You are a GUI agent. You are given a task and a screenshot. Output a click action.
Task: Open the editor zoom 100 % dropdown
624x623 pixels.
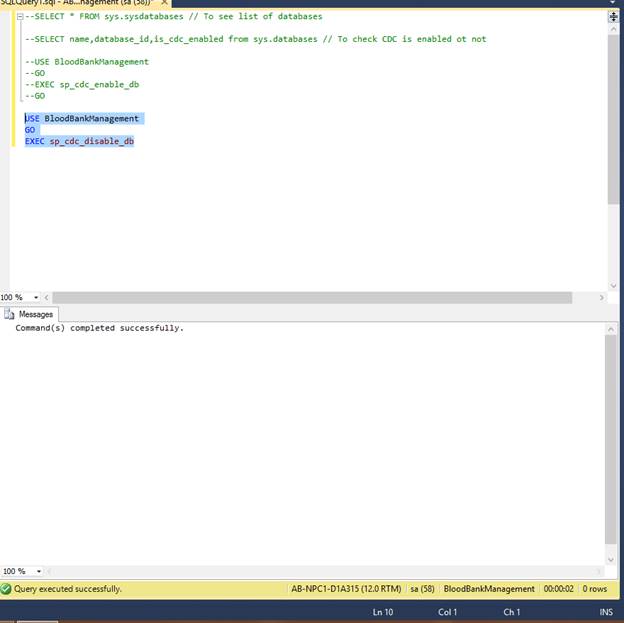point(36,297)
